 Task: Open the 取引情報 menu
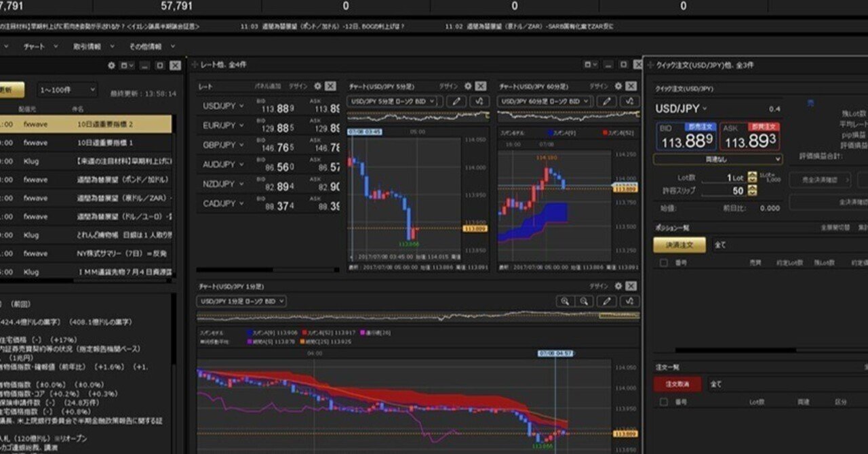92,47
